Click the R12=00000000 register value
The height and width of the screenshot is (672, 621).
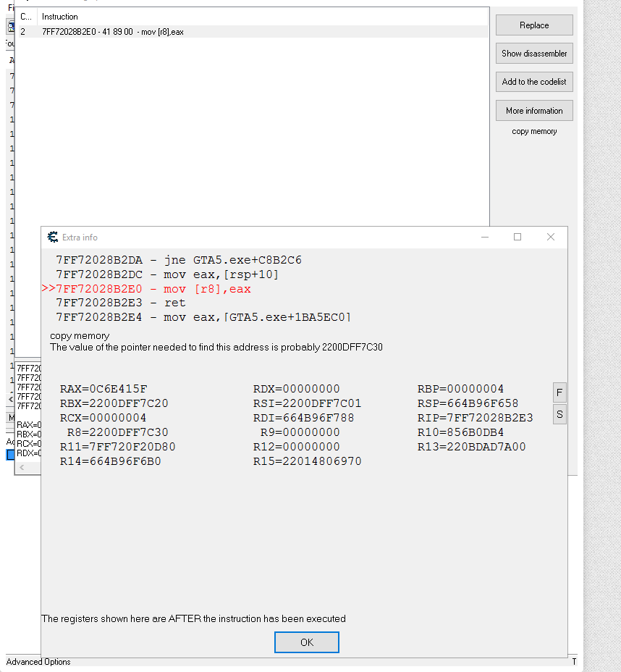(296, 447)
